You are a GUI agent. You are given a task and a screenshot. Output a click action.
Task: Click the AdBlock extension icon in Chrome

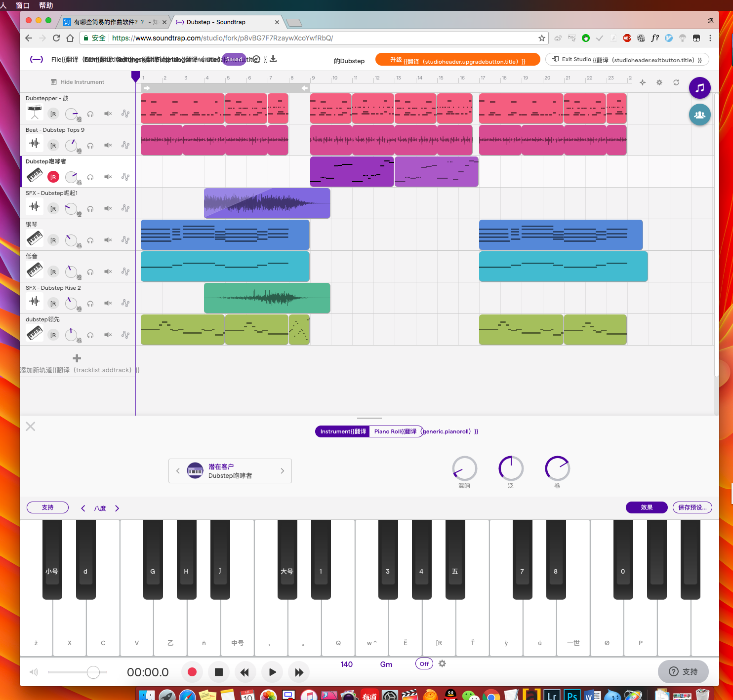pos(627,38)
